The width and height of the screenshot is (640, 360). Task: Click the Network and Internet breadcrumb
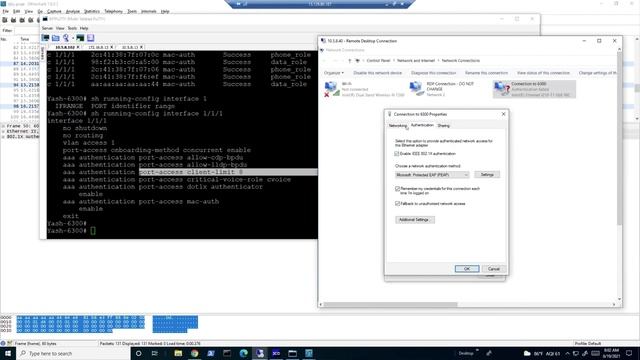click(x=416, y=60)
